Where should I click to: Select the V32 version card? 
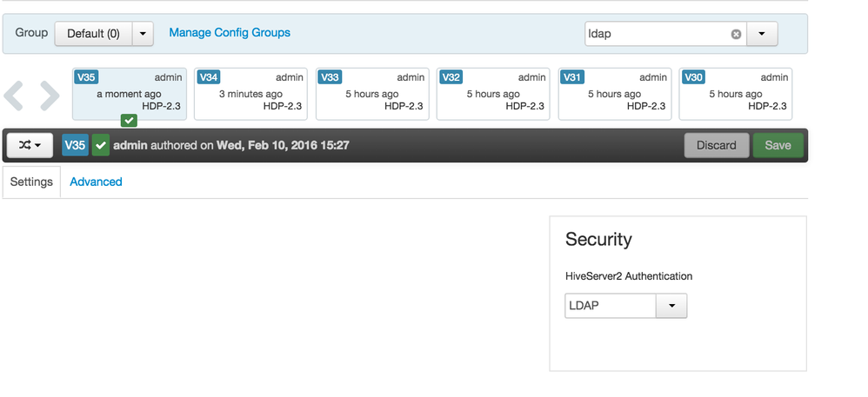[x=493, y=94]
